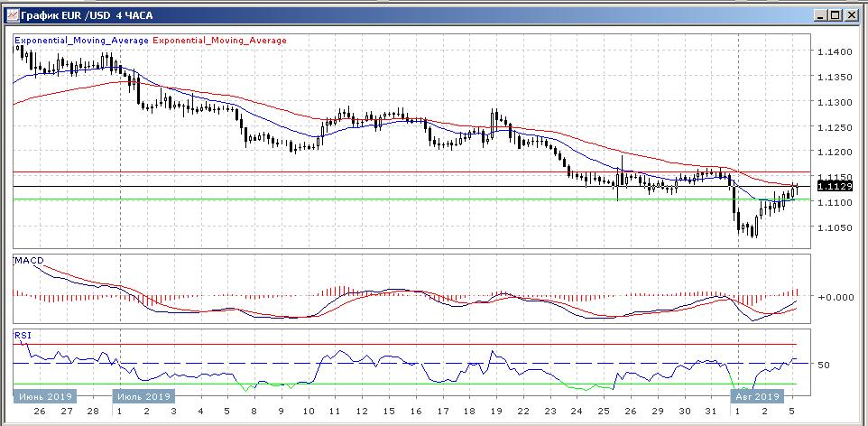Close the EUR/USD chart window
Screen dimensions: 868x426
[852, 14]
